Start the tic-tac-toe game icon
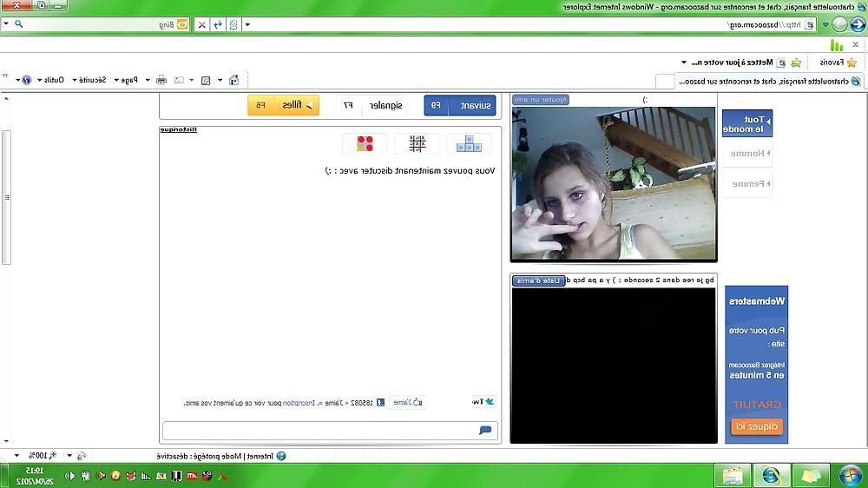This screenshot has width=868, height=488. point(417,144)
